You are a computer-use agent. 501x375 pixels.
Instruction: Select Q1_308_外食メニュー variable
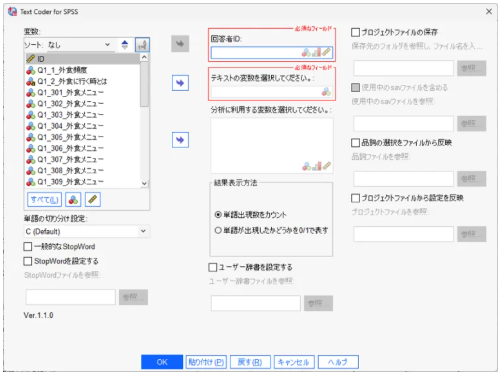(83, 171)
